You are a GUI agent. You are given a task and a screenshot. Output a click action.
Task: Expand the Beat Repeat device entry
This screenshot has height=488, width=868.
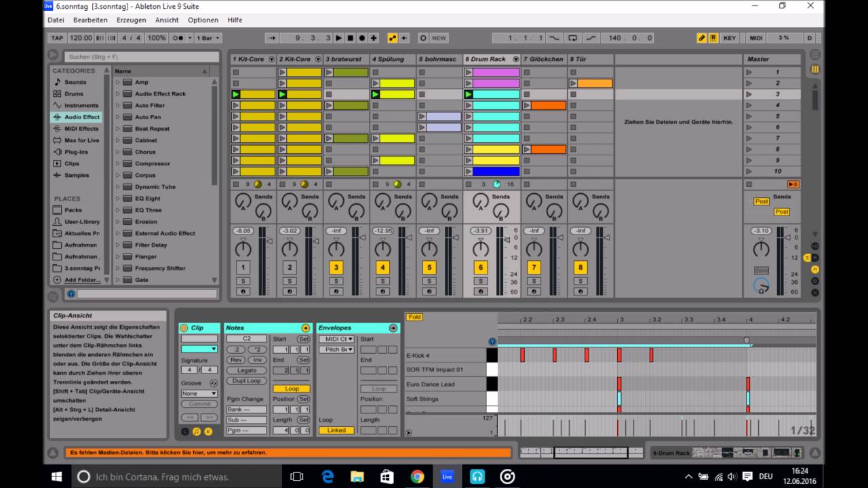(x=118, y=129)
